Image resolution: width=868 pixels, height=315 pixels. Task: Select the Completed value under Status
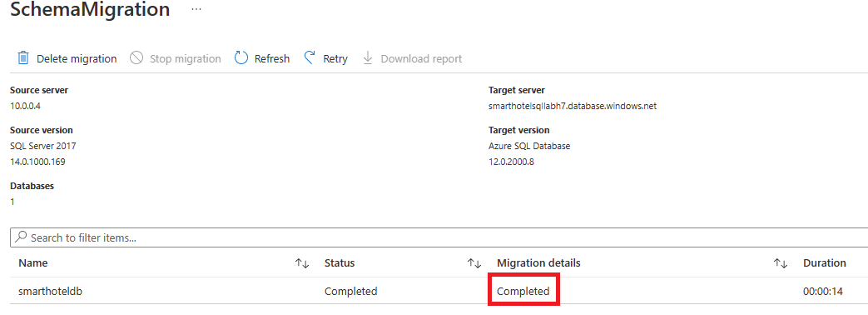click(x=351, y=291)
